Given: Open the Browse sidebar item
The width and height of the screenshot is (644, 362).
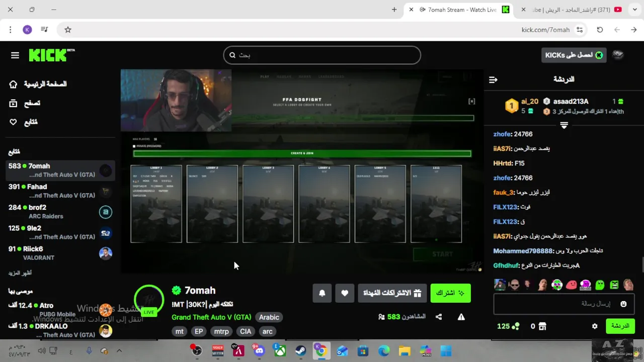Looking at the screenshot, I should (25, 103).
